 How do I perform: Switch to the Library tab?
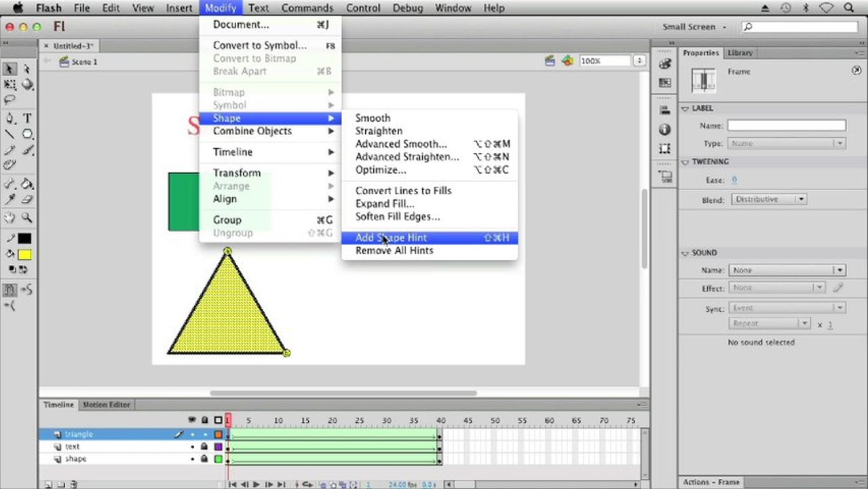(x=739, y=53)
